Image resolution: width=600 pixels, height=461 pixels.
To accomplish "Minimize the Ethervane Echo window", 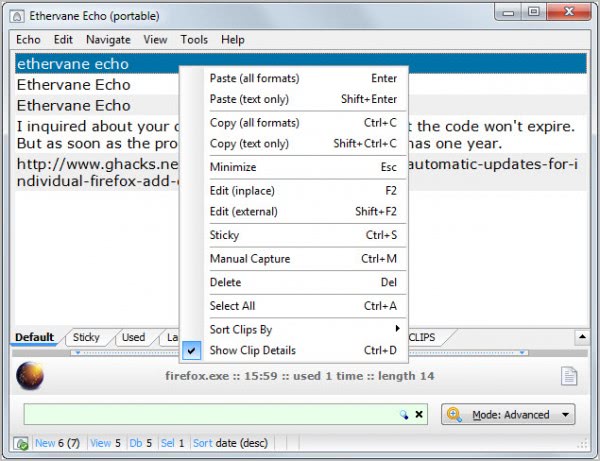I will (508, 12).
